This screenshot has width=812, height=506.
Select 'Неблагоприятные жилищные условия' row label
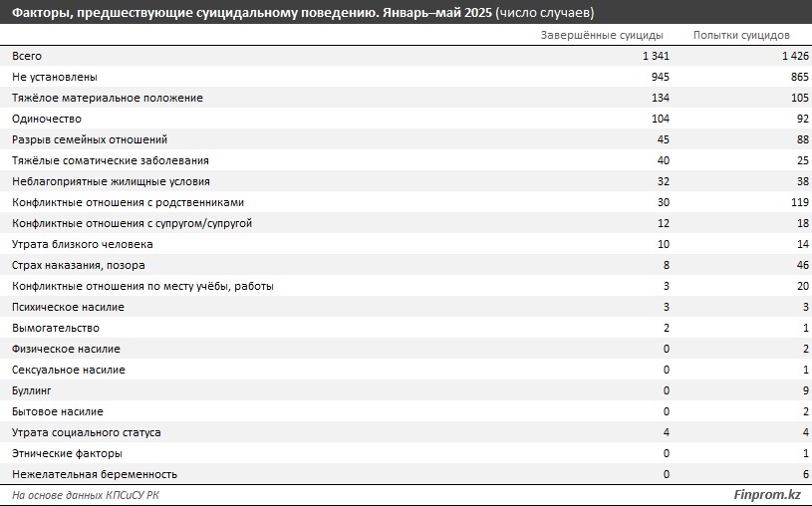[111, 181]
